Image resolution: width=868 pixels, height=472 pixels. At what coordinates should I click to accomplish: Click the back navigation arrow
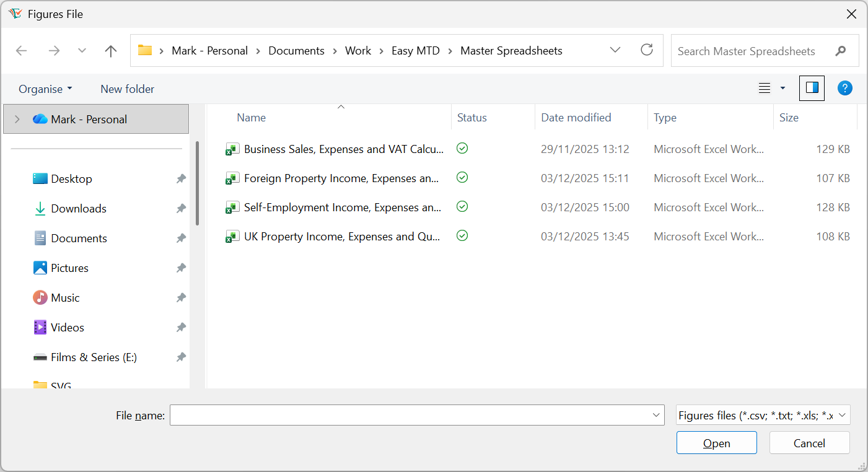[x=22, y=51]
